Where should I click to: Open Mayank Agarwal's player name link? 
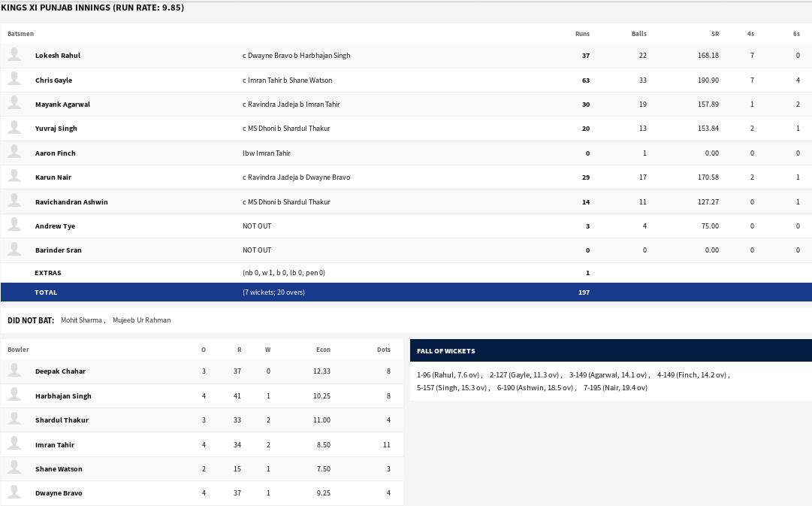[62, 105]
